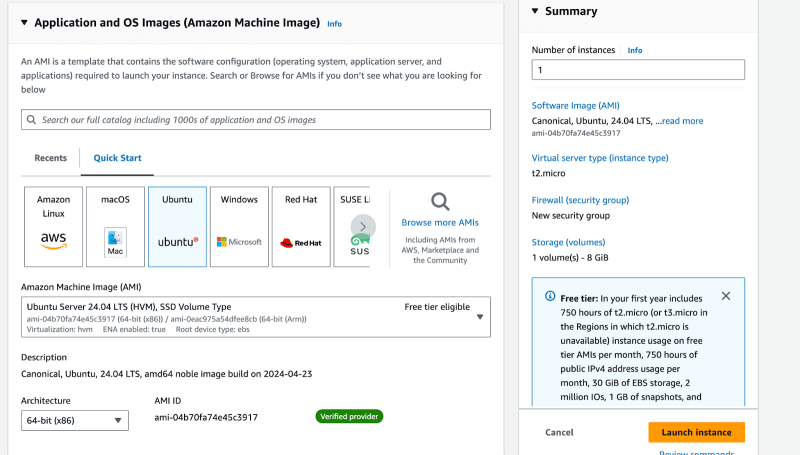Select the Ubuntu AMI tile
Image resolution: width=800 pixels, height=455 pixels.
pyautogui.click(x=178, y=226)
